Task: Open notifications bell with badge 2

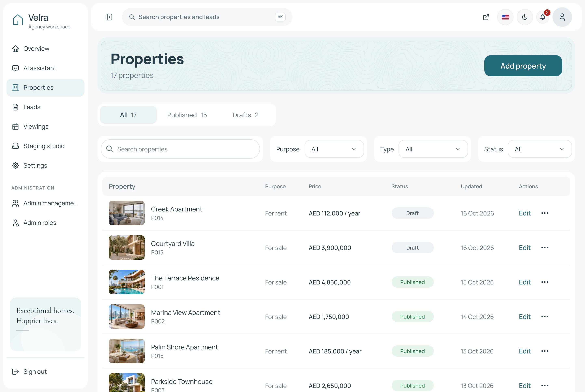Action: pyautogui.click(x=543, y=17)
